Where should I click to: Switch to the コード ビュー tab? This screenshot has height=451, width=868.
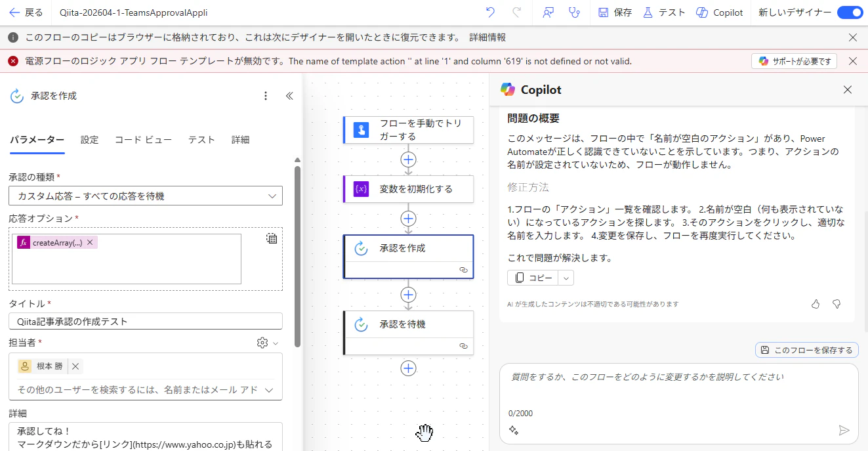tap(143, 140)
